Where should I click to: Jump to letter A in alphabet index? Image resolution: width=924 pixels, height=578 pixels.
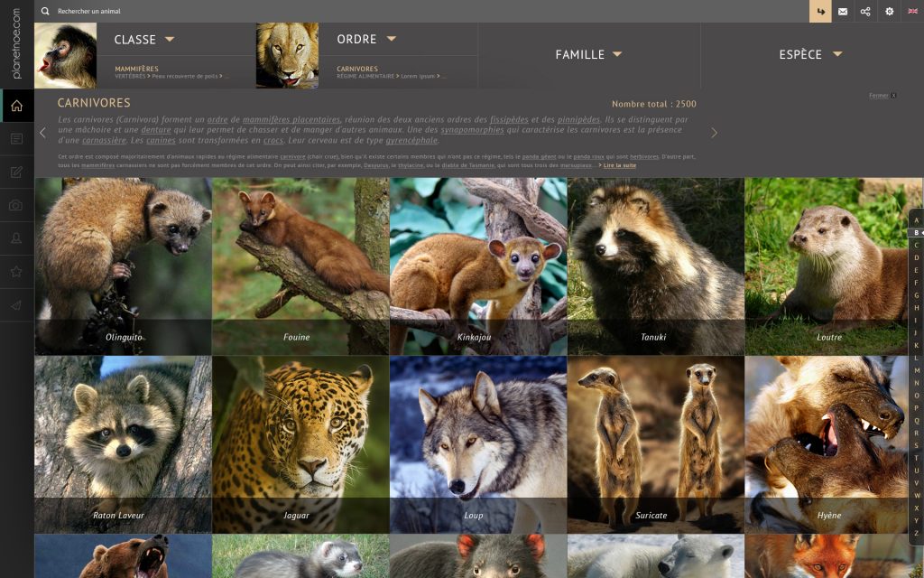point(917,220)
